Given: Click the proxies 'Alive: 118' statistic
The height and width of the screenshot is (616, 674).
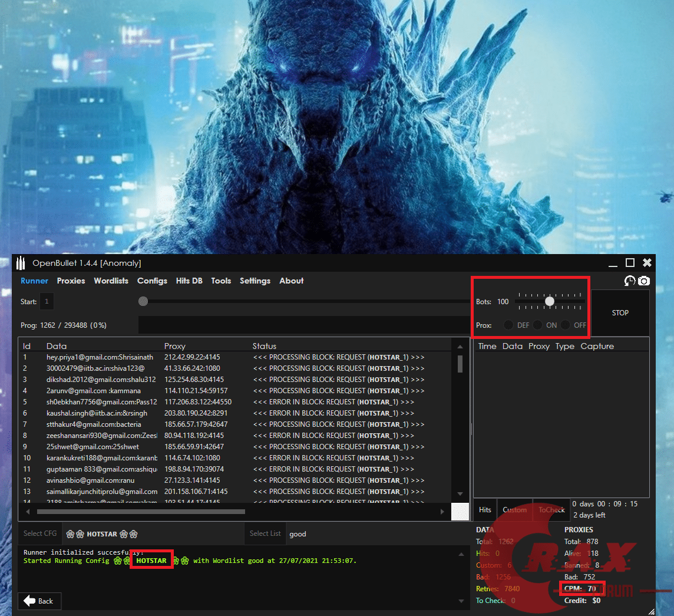Looking at the screenshot, I should tap(581, 553).
